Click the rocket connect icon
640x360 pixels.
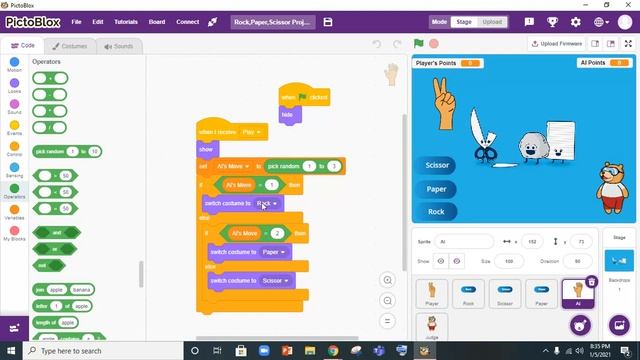[x=212, y=22]
